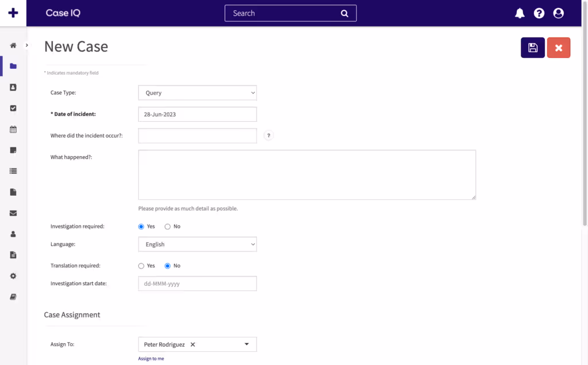The height and width of the screenshot is (365, 588).
Task: Click the Case IQ logo
Action: pos(63,13)
